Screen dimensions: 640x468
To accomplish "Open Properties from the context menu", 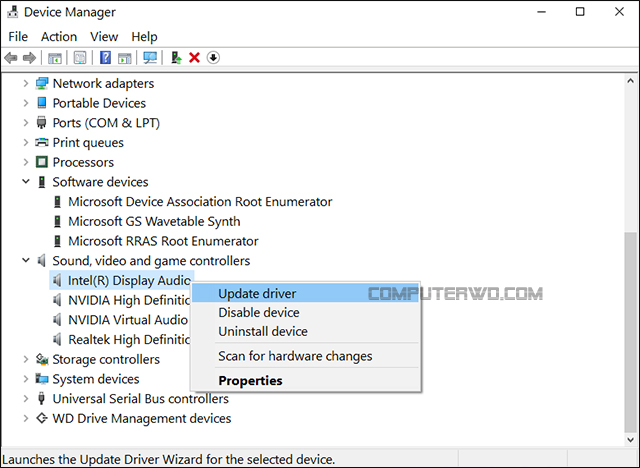I will pos(305,381).
